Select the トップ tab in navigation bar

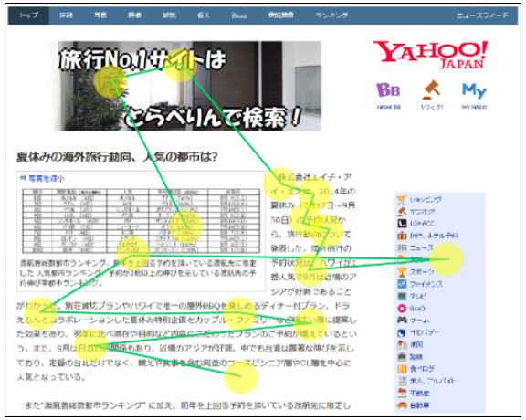(x=29, y=16)
